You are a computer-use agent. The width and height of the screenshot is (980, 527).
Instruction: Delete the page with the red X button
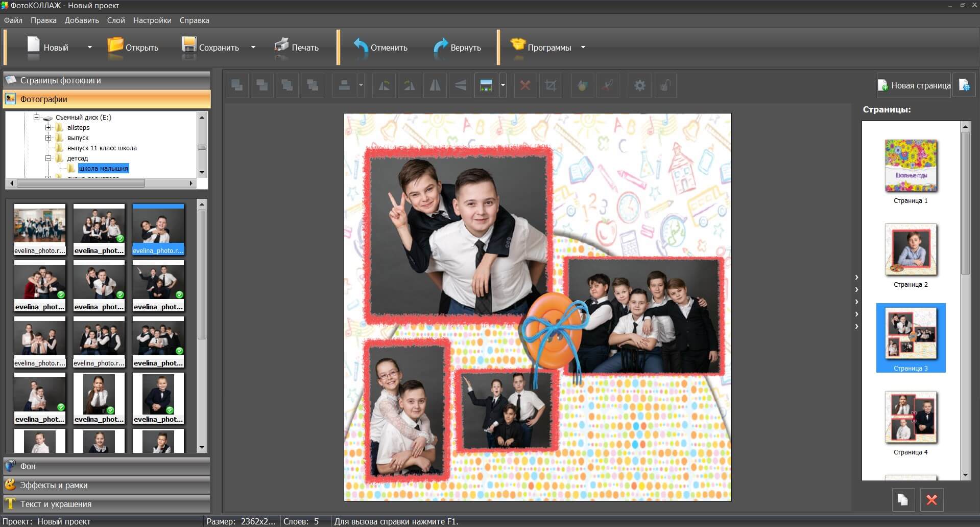(931, 499)
